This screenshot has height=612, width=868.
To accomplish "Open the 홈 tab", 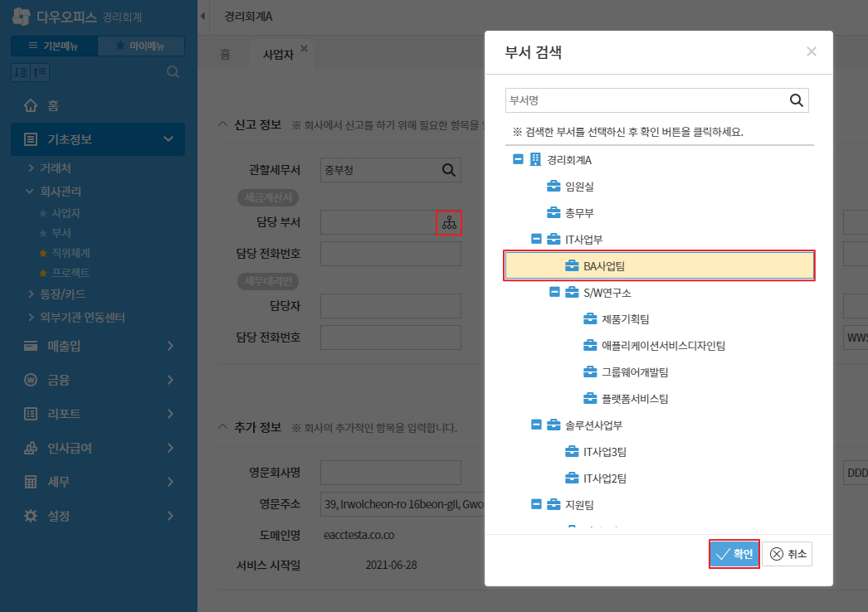I will tap(225, 54).
